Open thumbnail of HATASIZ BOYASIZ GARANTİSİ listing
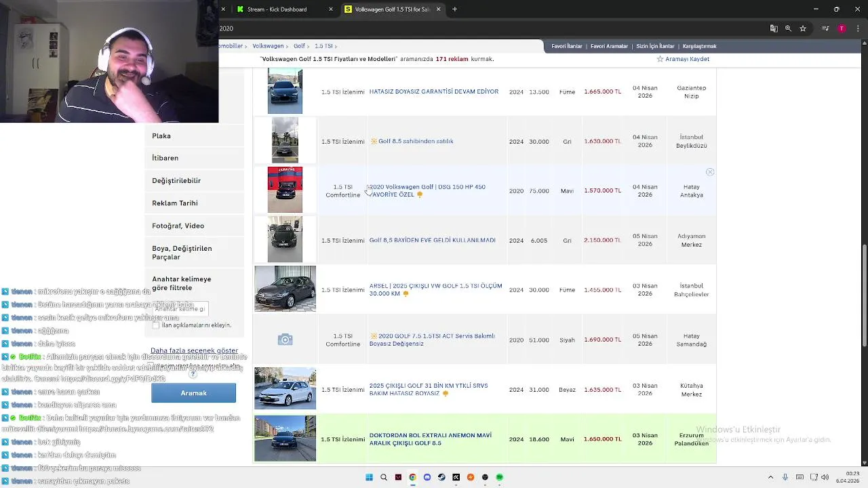 tap(285, 91)
